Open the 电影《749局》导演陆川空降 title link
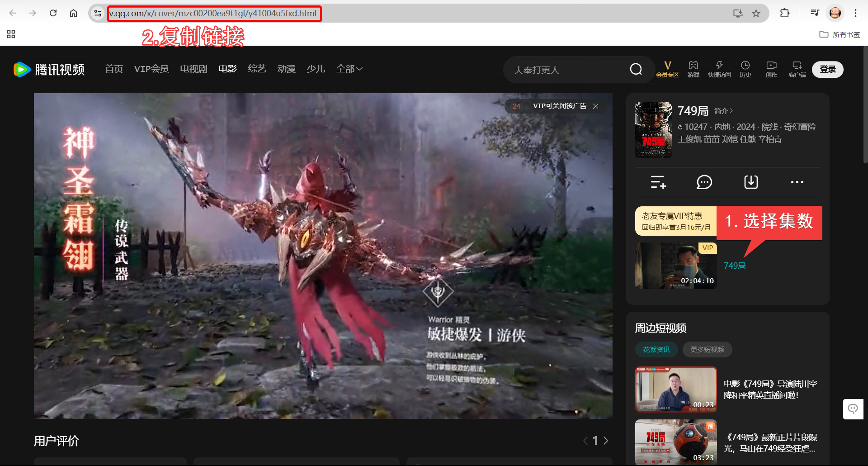The height and width of the screenshot is (466, 868). [770, 389]
